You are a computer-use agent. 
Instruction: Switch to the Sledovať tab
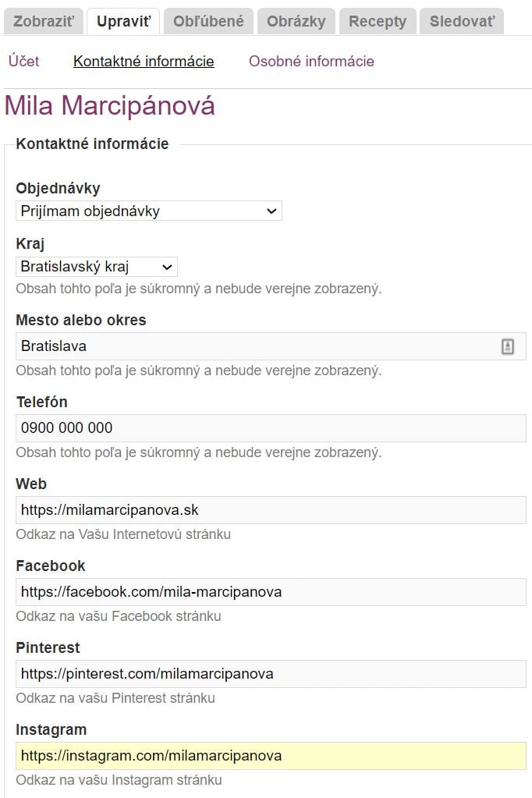click(462, 21)
